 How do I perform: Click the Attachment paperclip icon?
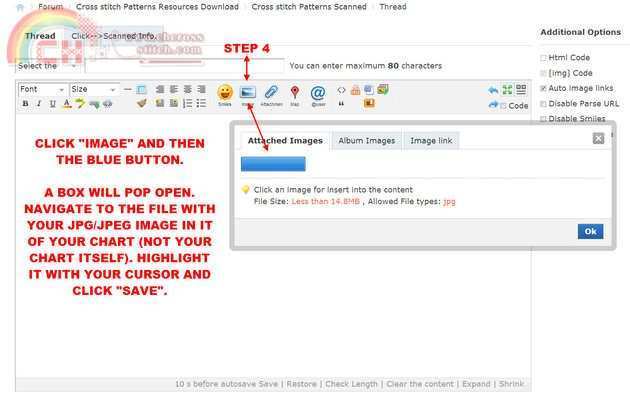pos(271,92)
